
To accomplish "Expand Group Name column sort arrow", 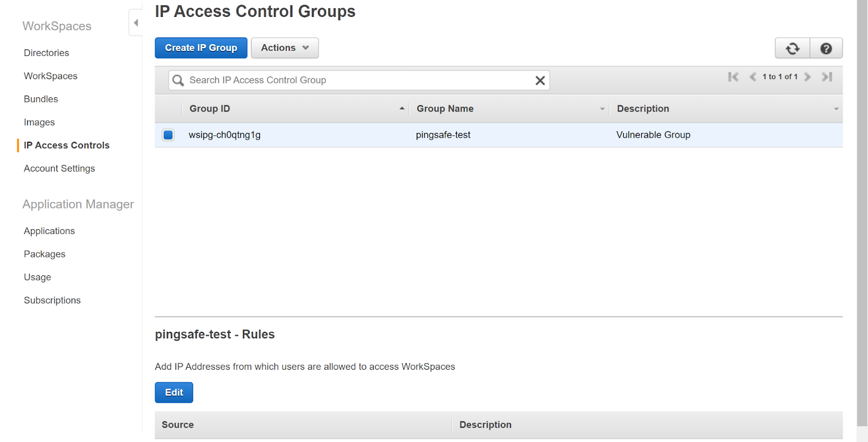I will point(602,109).
